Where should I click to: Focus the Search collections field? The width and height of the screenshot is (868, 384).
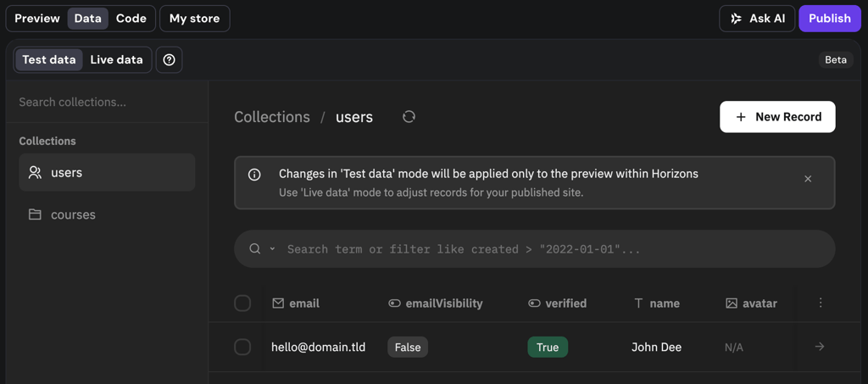click(107, 103)
